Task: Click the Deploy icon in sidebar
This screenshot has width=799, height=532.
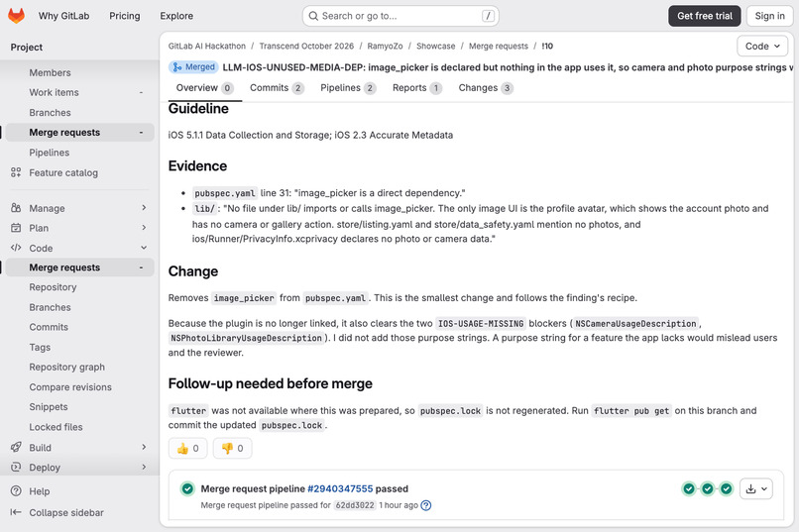Action: (16, 467)
